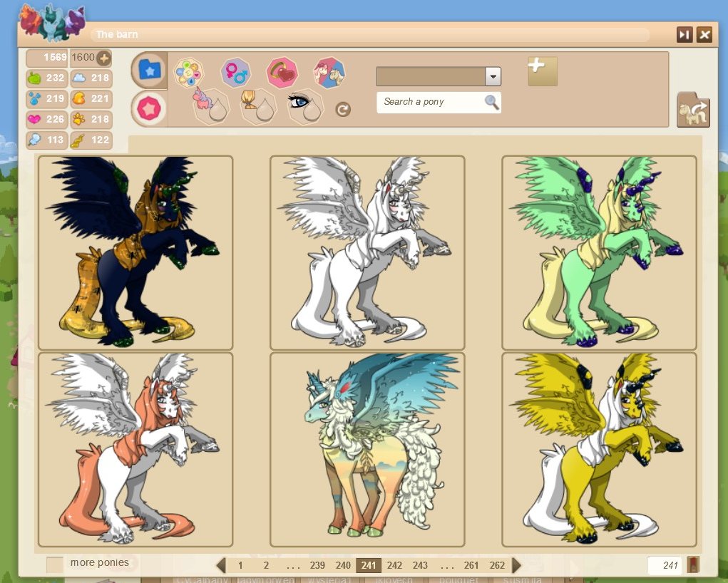Image resolution: width=728 pixels, height=583 pixels.
Task: Choose the mane color drop filter
Action: [258, 105]
